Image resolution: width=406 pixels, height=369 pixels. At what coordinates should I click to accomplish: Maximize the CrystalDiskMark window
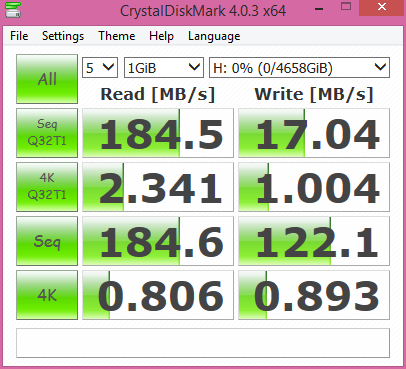(346, 7)
